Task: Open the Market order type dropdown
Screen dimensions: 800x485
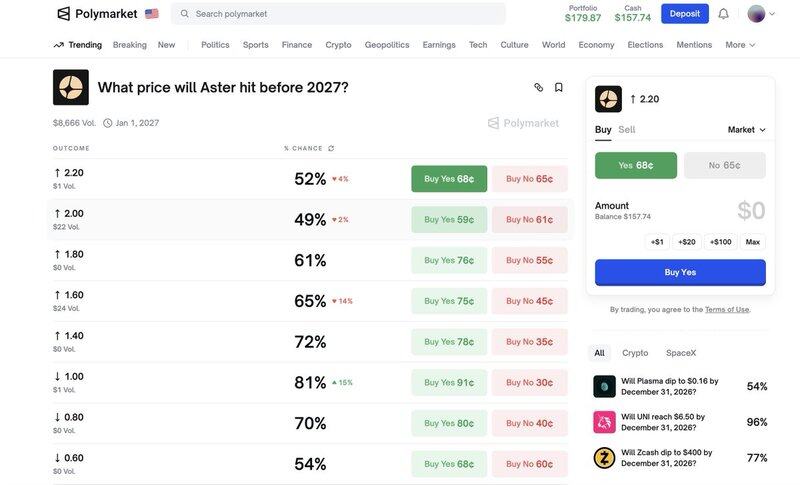Action: coord(746,130)
